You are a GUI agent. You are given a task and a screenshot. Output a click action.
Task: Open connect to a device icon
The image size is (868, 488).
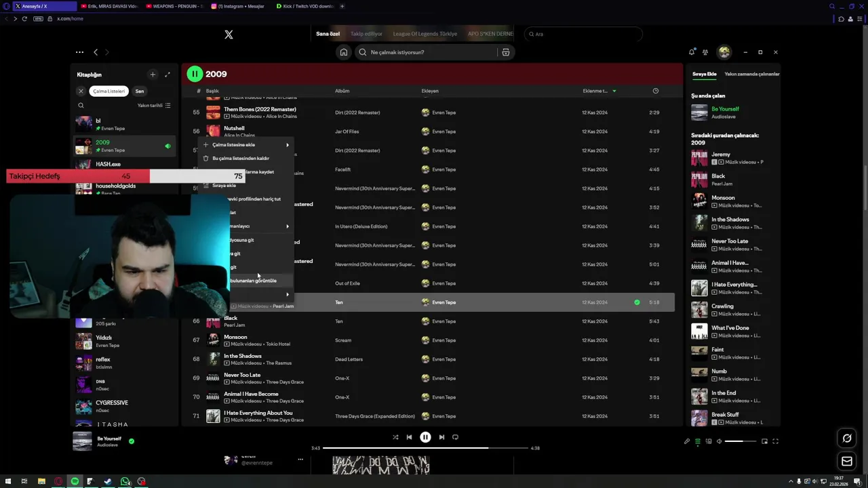[x=709, y=441]
